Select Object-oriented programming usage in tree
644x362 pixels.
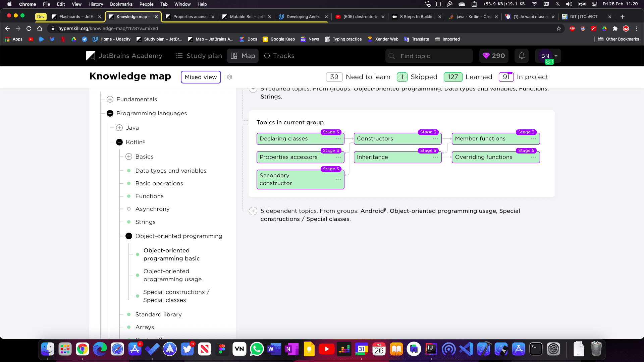pos(172,275)
